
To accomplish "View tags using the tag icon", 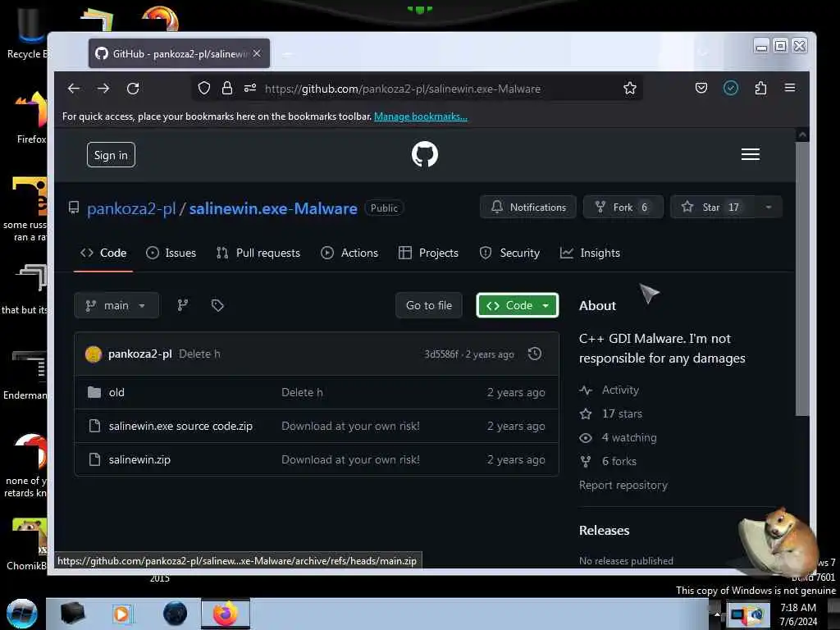I will pos(217,305).
